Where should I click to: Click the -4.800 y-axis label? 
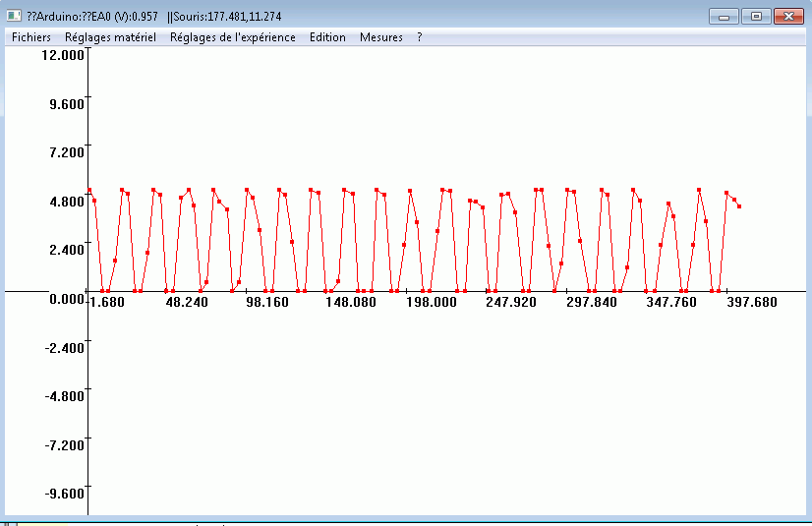pyautogui.click(x=65, y=396)
